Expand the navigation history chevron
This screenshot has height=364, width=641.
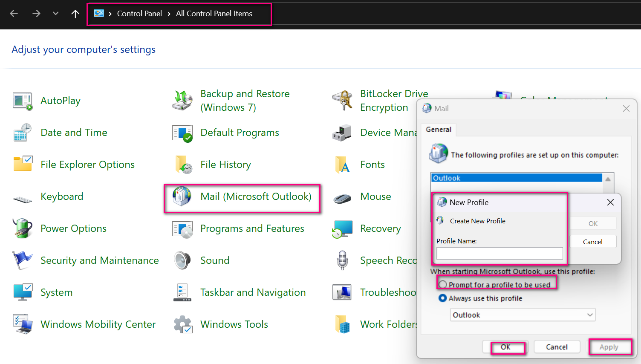(55, 13)
